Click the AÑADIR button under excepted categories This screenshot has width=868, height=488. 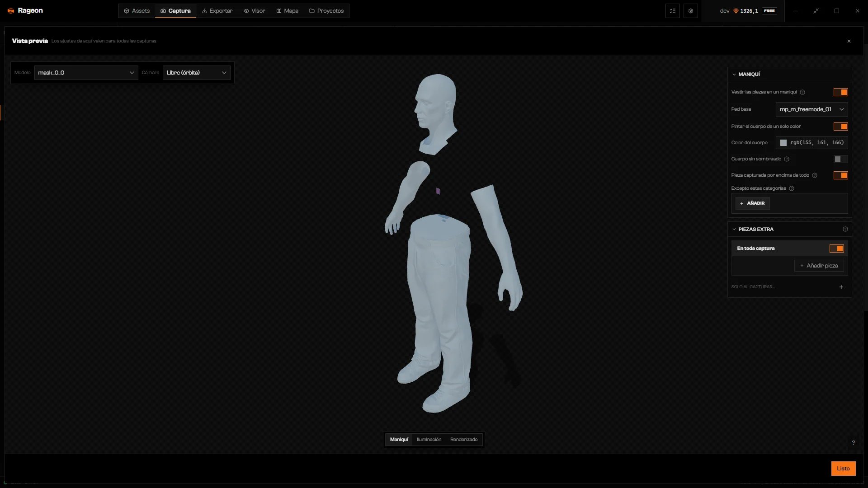coord(752,203)
